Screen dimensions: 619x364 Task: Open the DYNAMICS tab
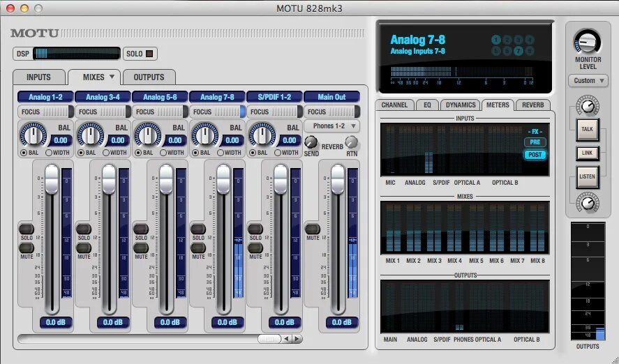(x=461, y=105)
